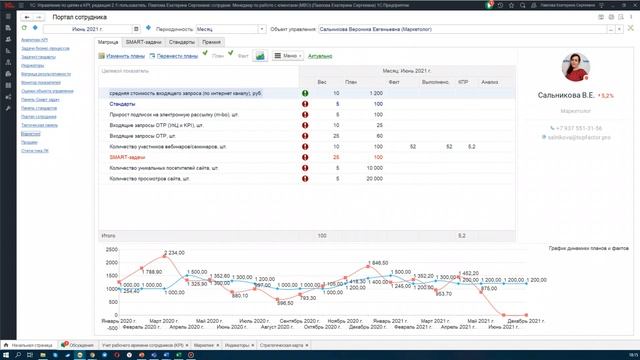Open the object selection ellipsis button
The width and height of the screenshot is (640, 360).
point(611,29)
